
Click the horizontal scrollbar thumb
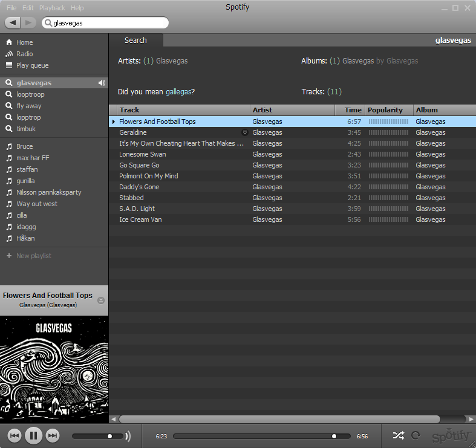(279, 419)
